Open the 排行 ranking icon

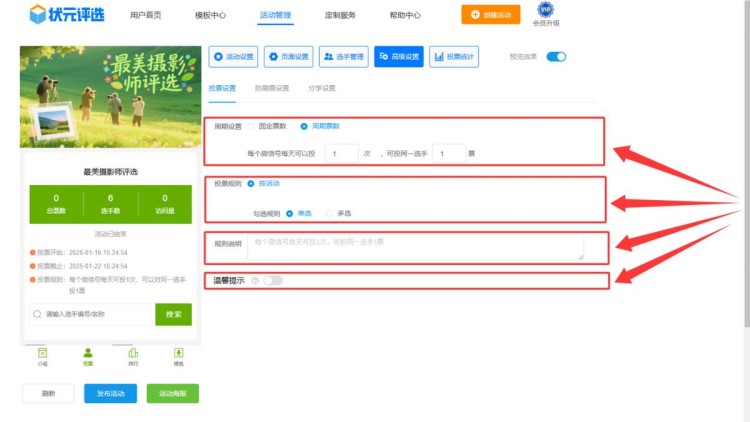pos(133,355)
